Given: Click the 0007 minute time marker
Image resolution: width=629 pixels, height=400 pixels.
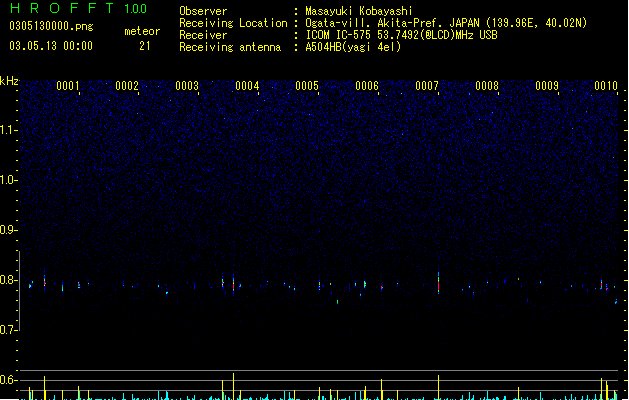Looking at the screenshot, I should pyautogui.click(x=427, y=86).
